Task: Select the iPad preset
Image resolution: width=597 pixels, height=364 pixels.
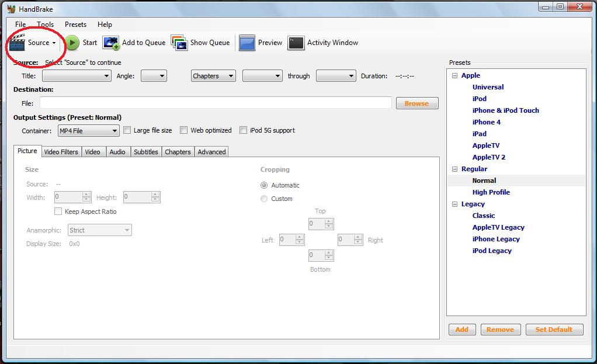Action: (x=480, y=134)
